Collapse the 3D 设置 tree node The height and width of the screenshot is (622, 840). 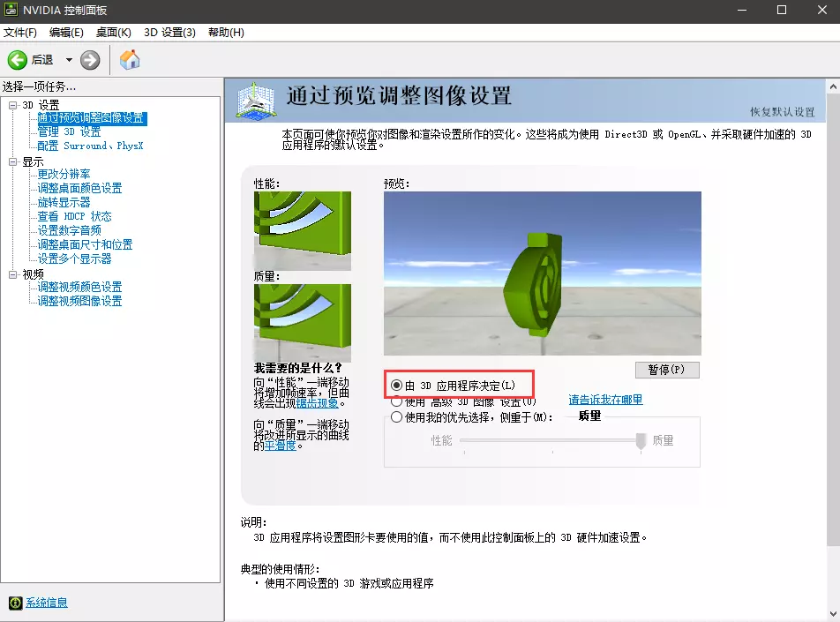[x=13, y=105]
